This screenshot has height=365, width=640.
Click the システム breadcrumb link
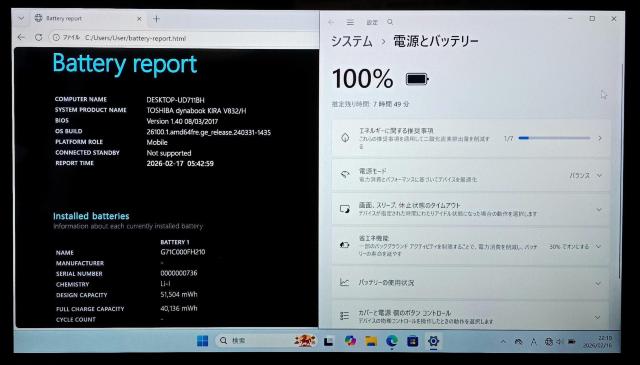(351, 41)
